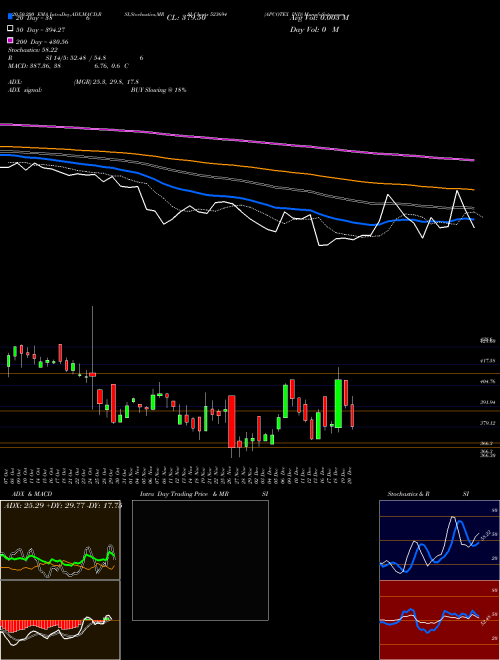Click the last red candlestick on the chart
This screenshot has width=500, height=660.
click(352, 415)
